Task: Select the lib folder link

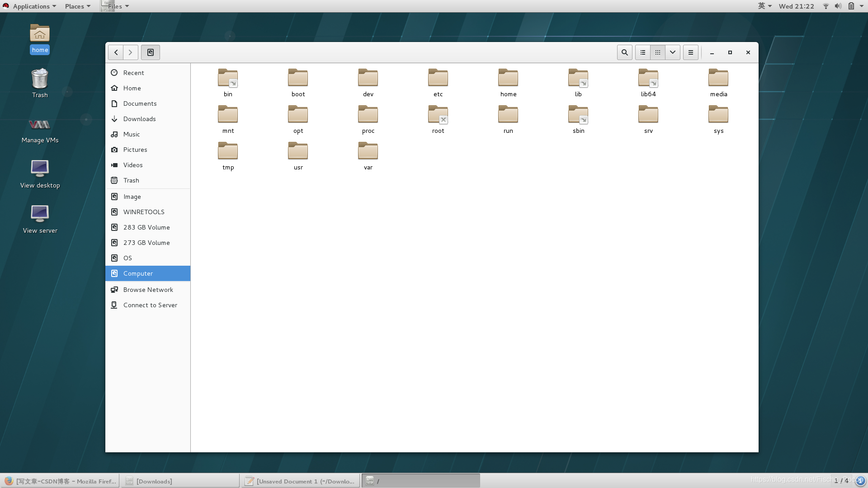Action: point(578,83)
